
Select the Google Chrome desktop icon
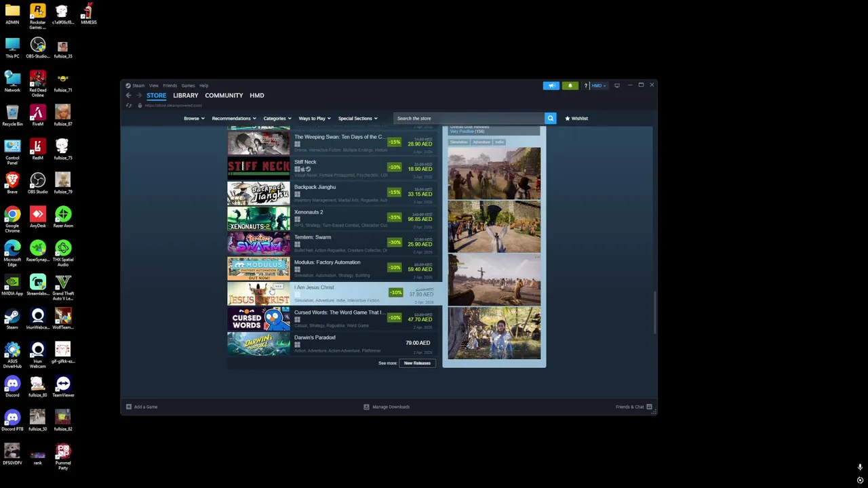point(12,220)
